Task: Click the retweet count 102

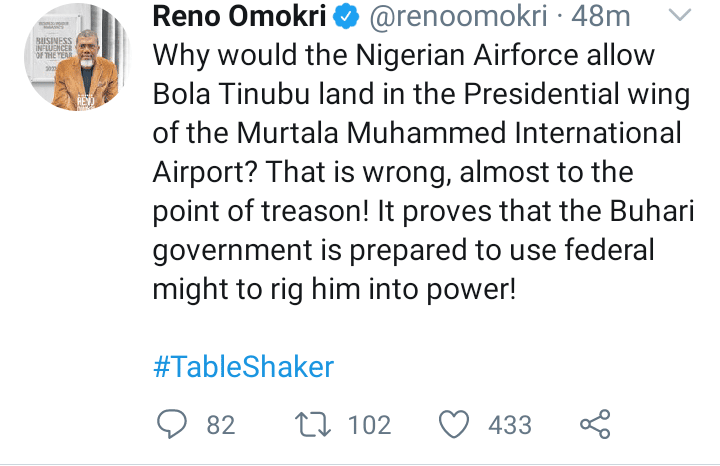Action: click(369, 425)
